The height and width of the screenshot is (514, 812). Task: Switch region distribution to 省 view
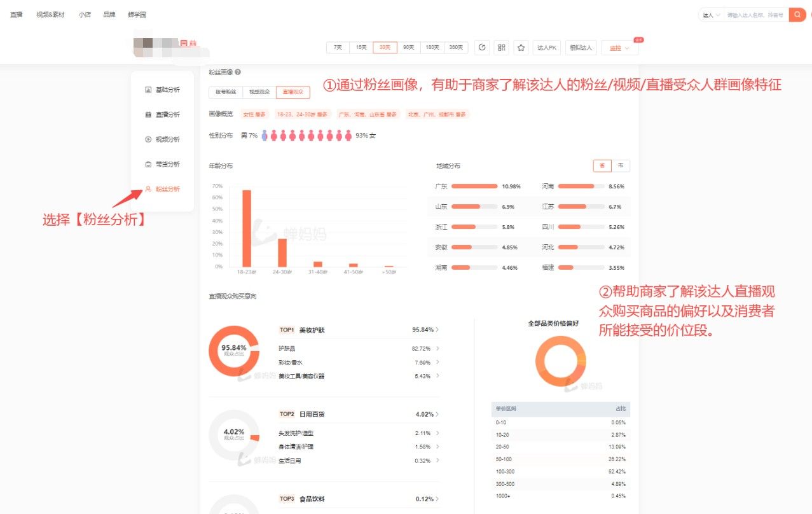602,165
